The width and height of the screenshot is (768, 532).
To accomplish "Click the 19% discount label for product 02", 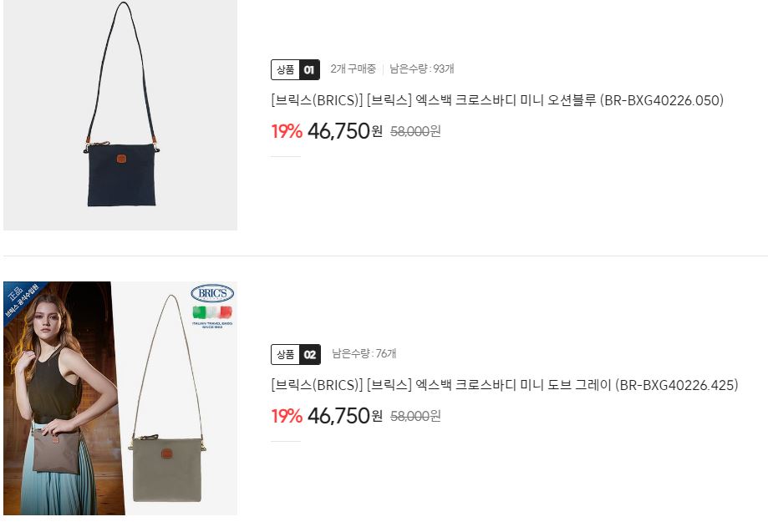I will point(287,416).
